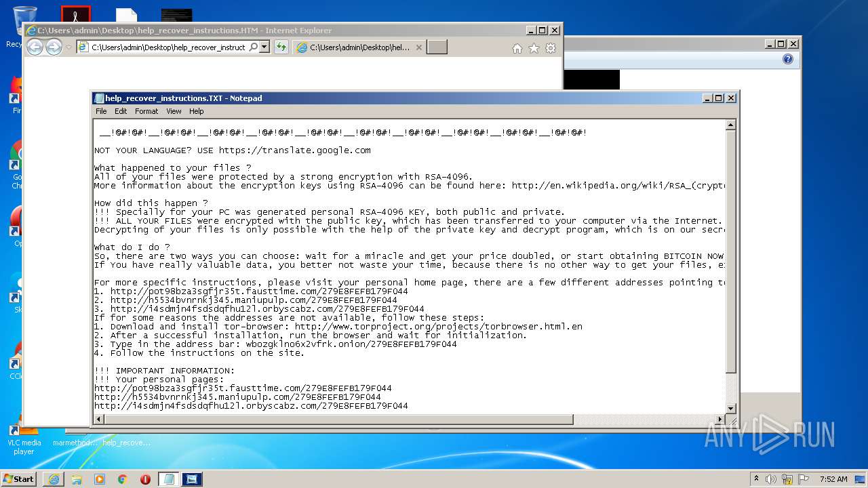Click line 'NOT YOUR LANGUAGE? USE https://translate.google.com'

pyautogui.click(x=233, y=150)
